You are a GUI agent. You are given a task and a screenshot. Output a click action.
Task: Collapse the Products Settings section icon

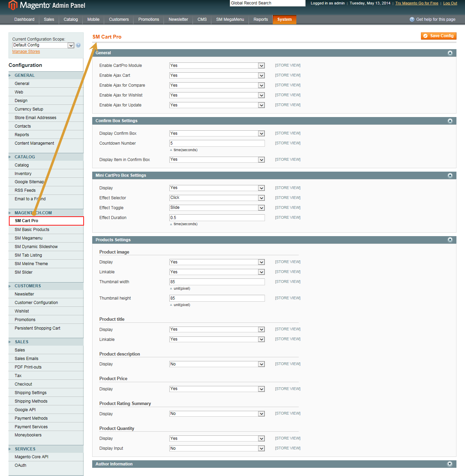click(x=450, y=240)
